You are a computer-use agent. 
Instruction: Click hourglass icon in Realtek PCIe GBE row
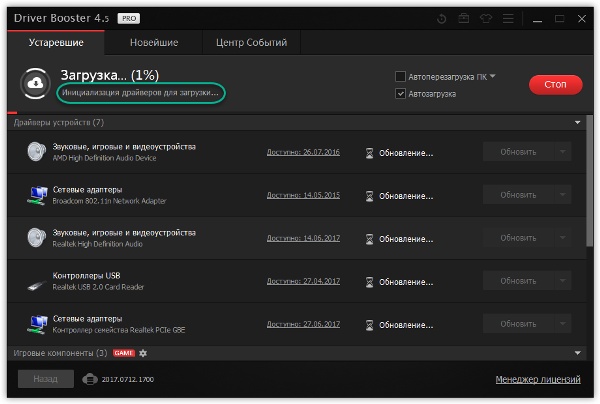(369, 325)
